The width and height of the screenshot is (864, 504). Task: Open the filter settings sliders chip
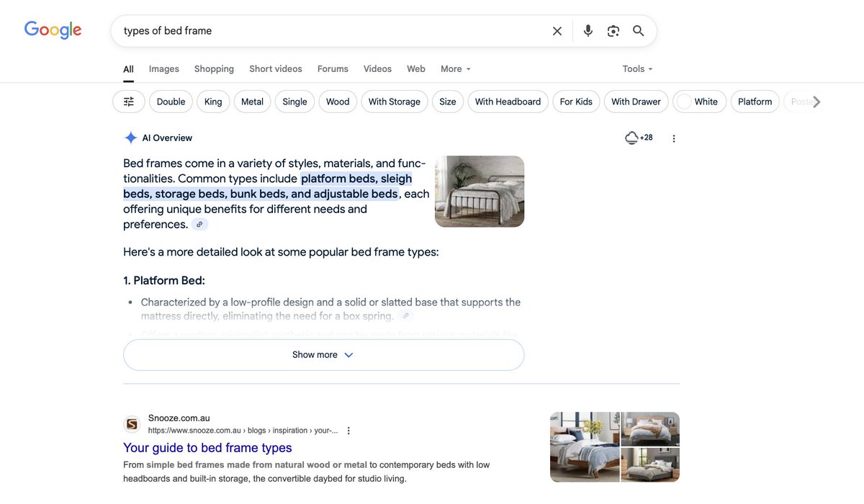(129, 102)
